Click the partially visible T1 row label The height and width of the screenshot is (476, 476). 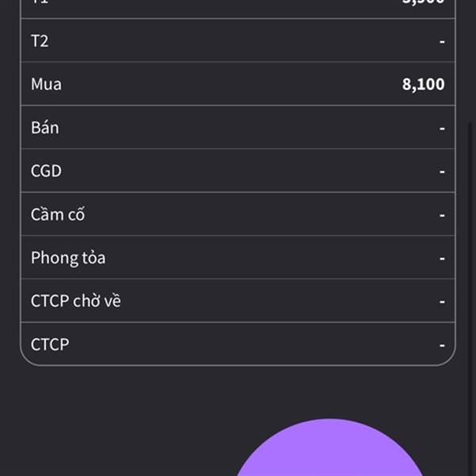(x=40, y=2)
